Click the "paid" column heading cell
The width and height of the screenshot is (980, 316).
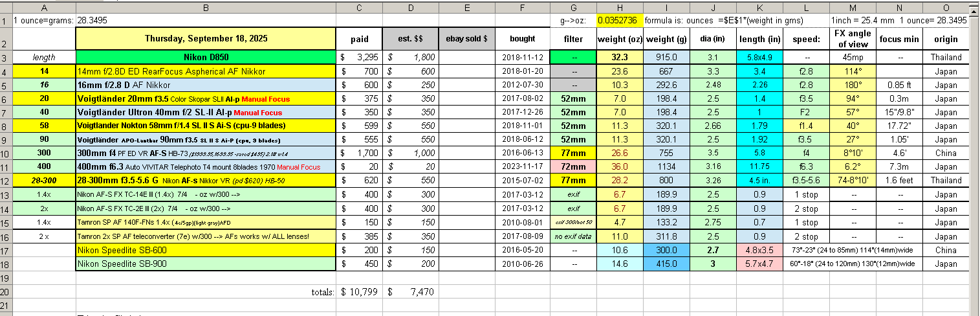[359, 38]
